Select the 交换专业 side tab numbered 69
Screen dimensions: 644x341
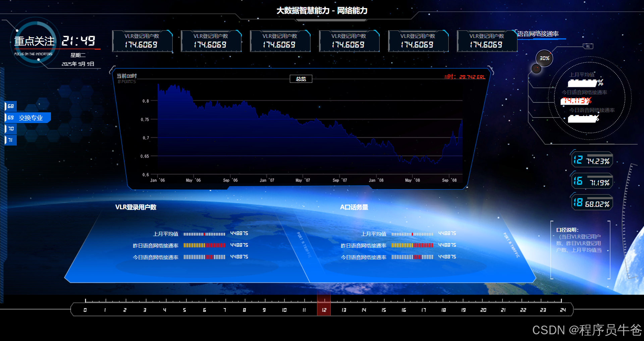coord(28,118)
